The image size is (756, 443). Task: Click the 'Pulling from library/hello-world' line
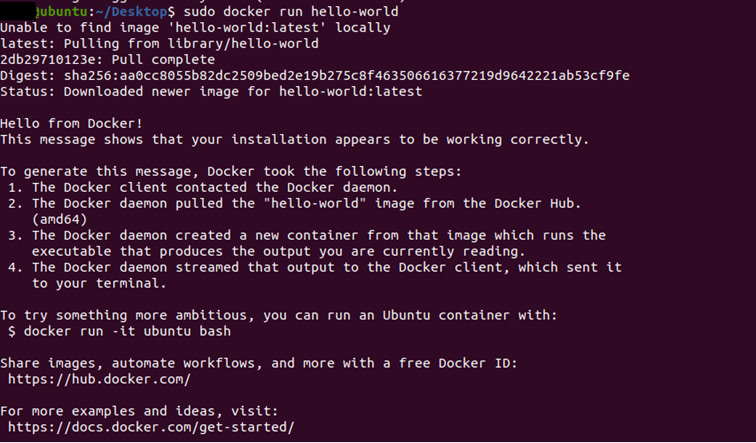(x=159, y=43)
